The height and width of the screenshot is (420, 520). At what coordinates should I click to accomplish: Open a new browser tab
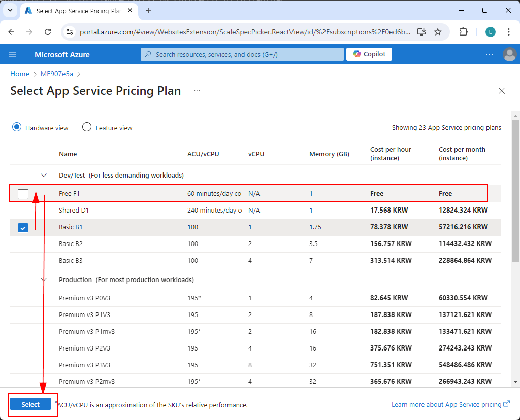[x=148, y=10]
